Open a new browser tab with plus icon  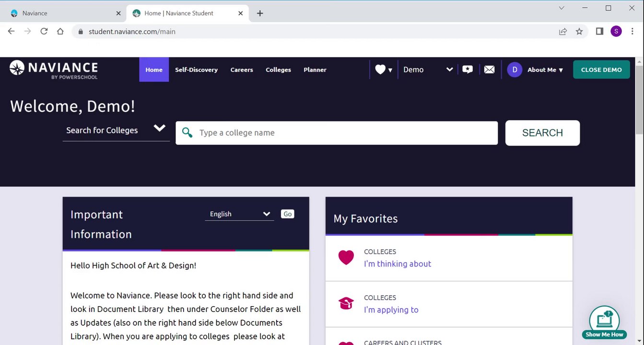260,13
